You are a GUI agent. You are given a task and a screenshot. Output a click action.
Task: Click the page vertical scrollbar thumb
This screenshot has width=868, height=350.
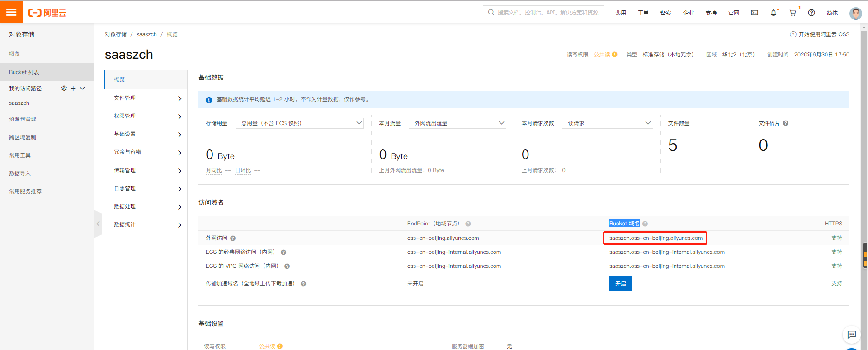point(865,256)
